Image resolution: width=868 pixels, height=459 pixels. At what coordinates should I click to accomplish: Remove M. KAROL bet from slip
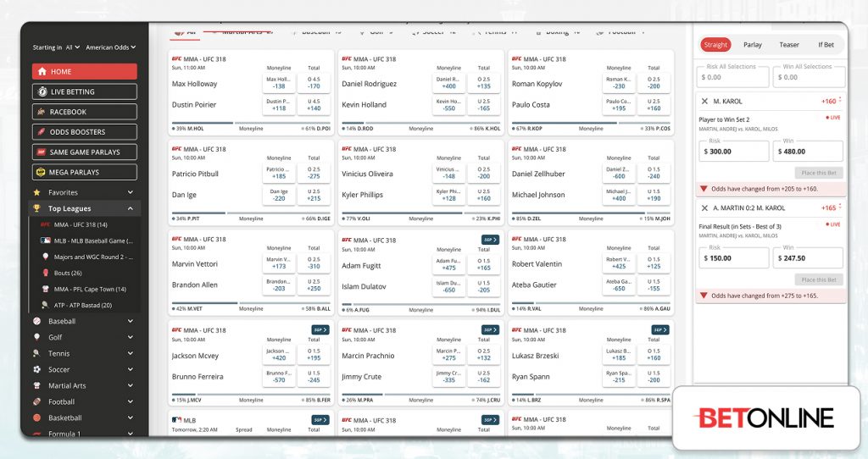(x=704, y=102)
